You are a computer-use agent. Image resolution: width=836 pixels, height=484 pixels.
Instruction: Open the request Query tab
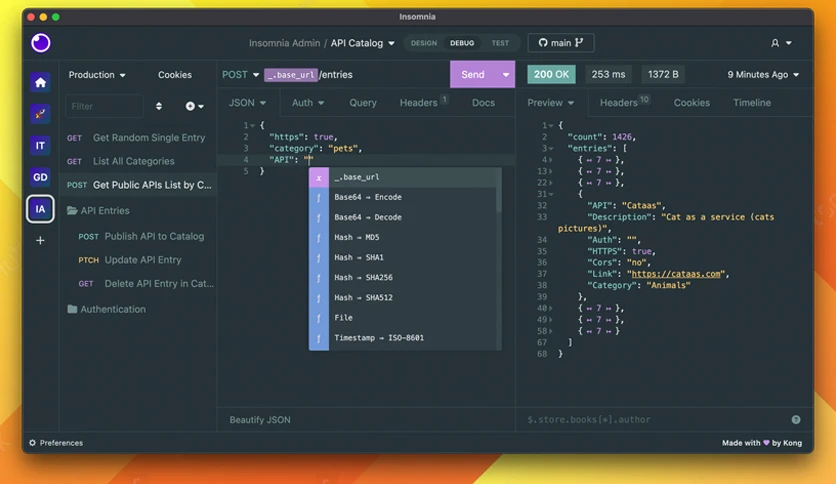tap(363, 103)
